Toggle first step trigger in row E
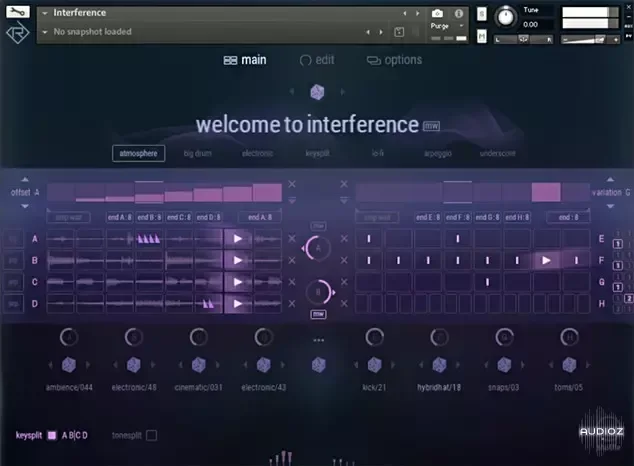 (369, 239)
